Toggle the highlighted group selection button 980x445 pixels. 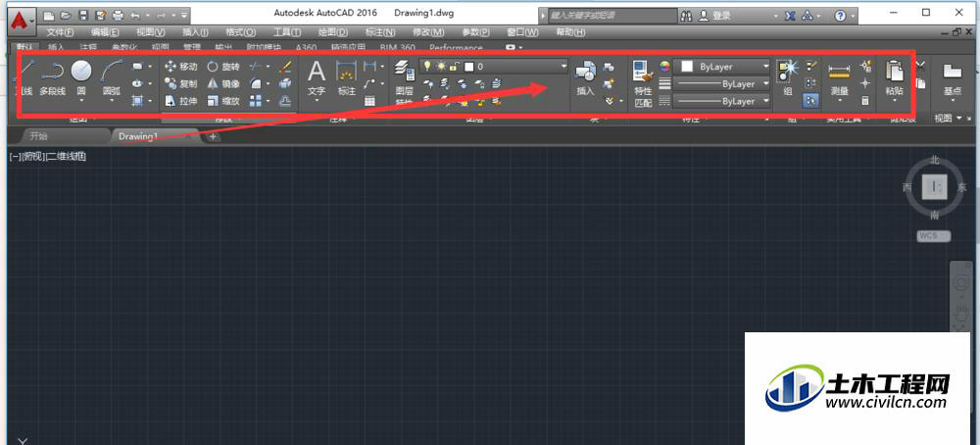(x=811, y=100)
